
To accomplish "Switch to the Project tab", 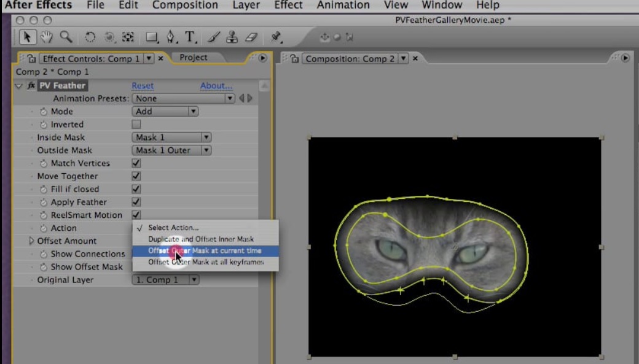I will click(193, 58).
